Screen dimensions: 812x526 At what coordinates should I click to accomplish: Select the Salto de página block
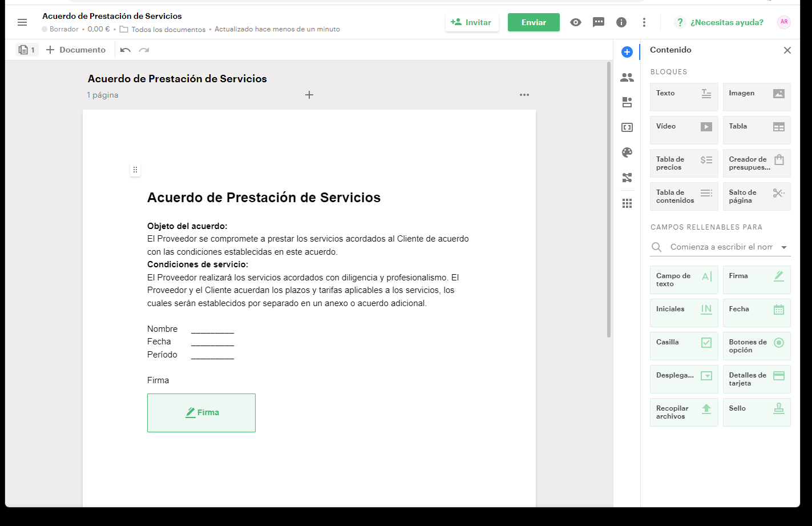click(x=757, y=196)
